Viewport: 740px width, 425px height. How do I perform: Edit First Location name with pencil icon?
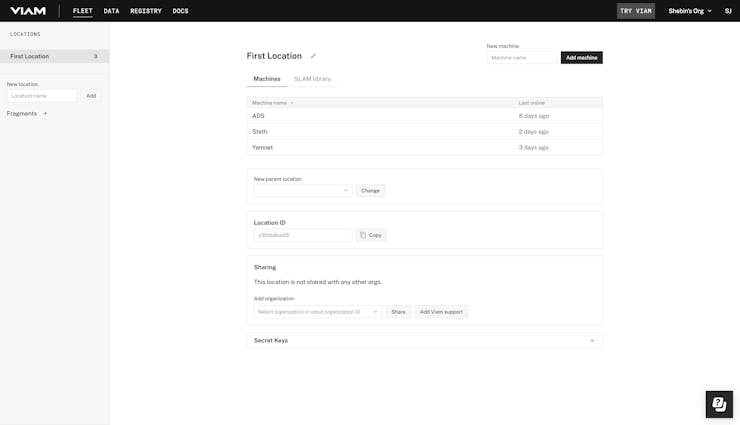313,56
